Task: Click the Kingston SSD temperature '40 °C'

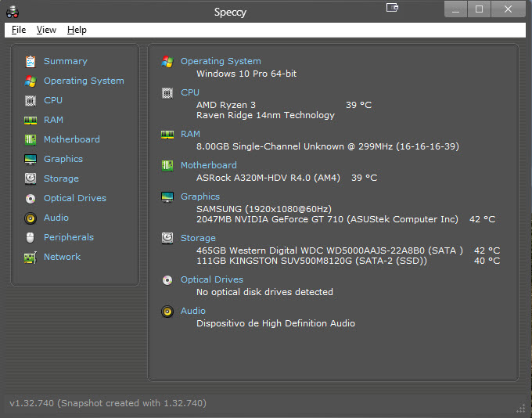Action: pyautogui.click(x=487, y=261)
